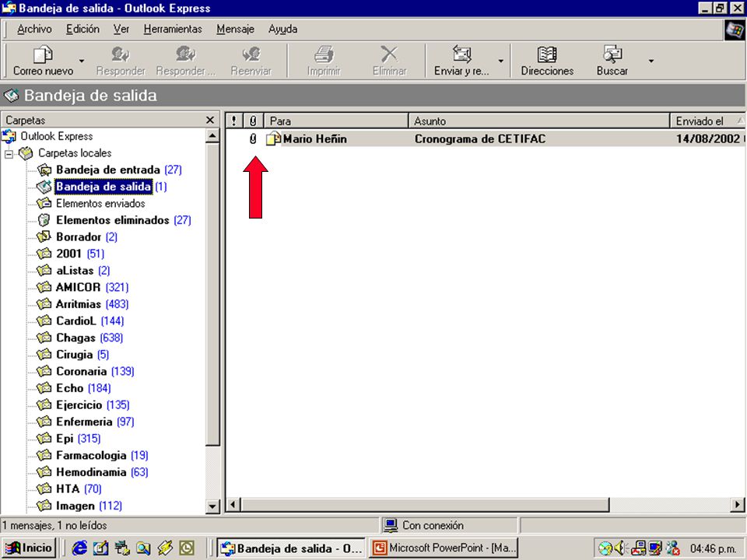The height and width of the screenshot is (560, 747).
Task: Click the Coronaria folder icon
Action: [44, 371]
